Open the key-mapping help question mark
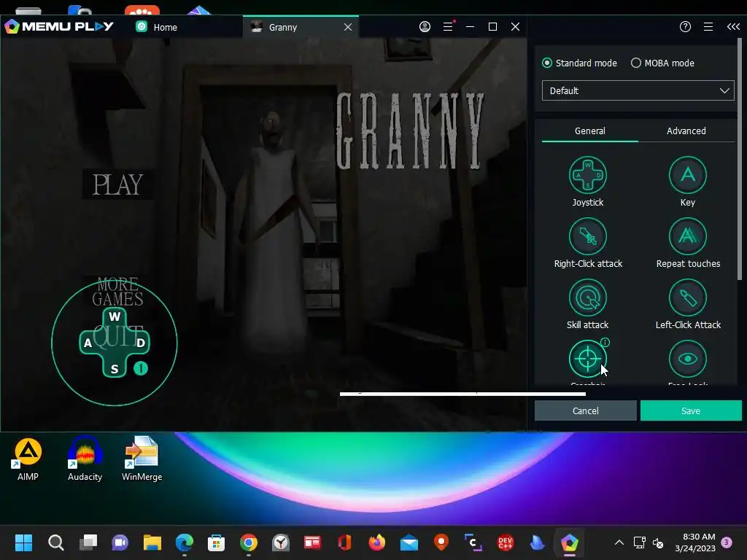The width and height of the screenshot is (747, 560). (685, 27)
